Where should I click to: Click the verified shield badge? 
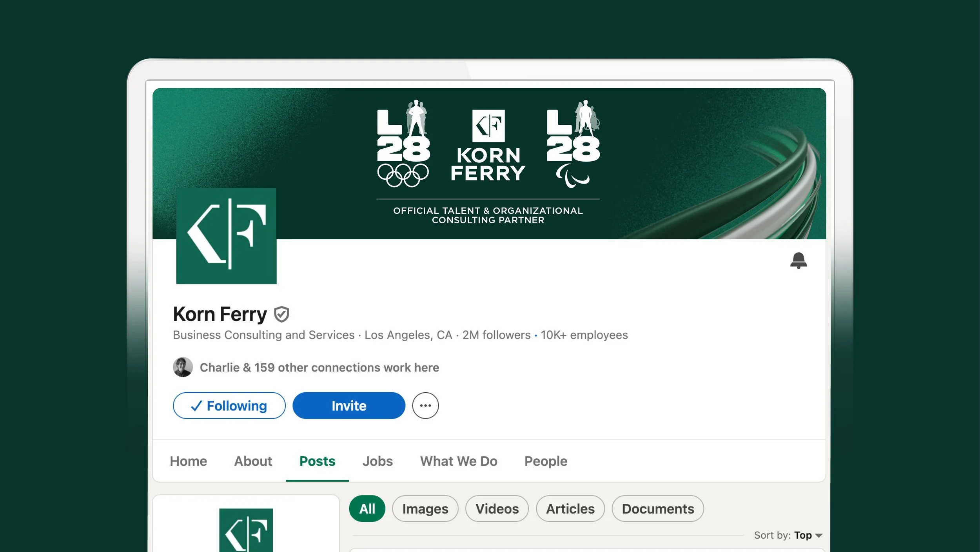281,314
